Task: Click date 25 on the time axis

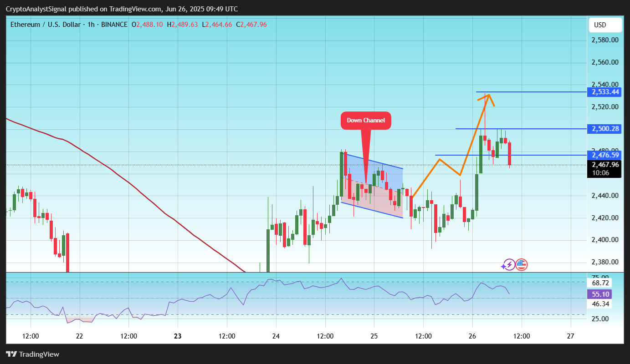Action: [374, 336]
